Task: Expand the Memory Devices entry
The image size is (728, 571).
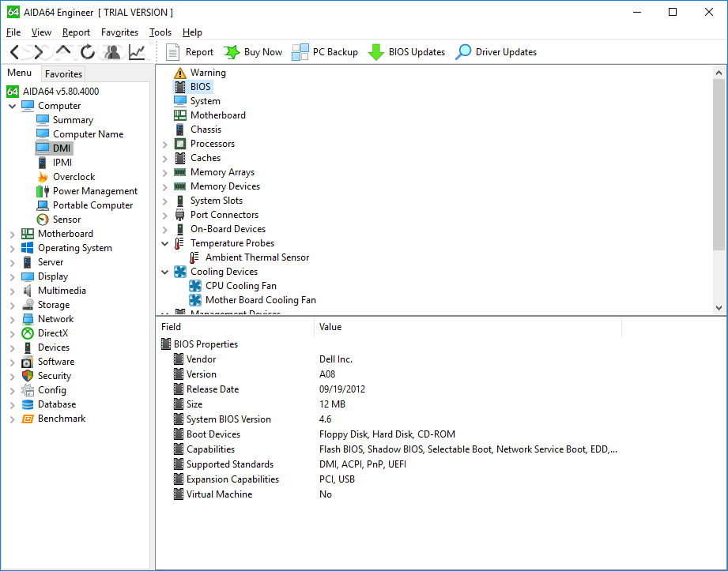Action: 165,187
